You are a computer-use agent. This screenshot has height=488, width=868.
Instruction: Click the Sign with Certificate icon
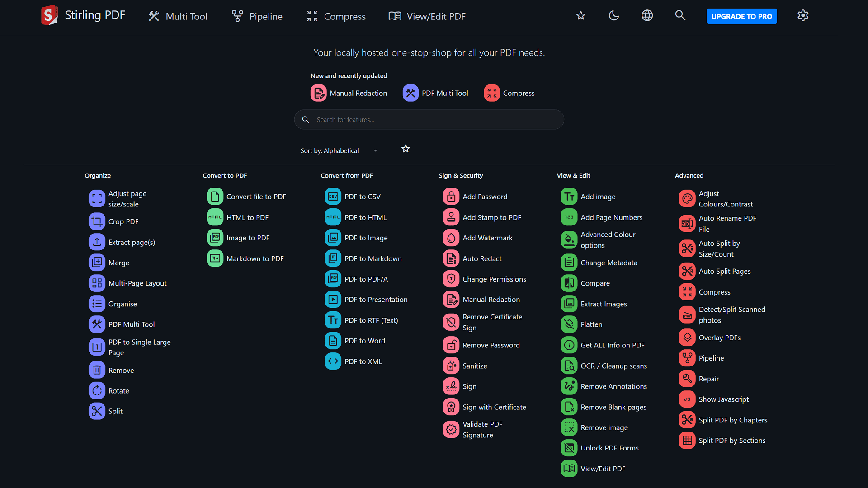(451, 407)
